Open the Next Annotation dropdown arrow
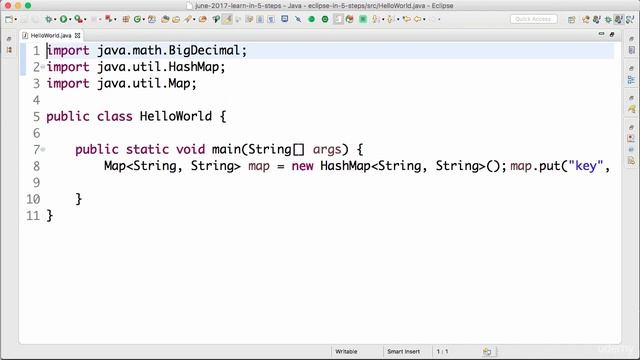 pyautogui.click(x=383, y=19)
